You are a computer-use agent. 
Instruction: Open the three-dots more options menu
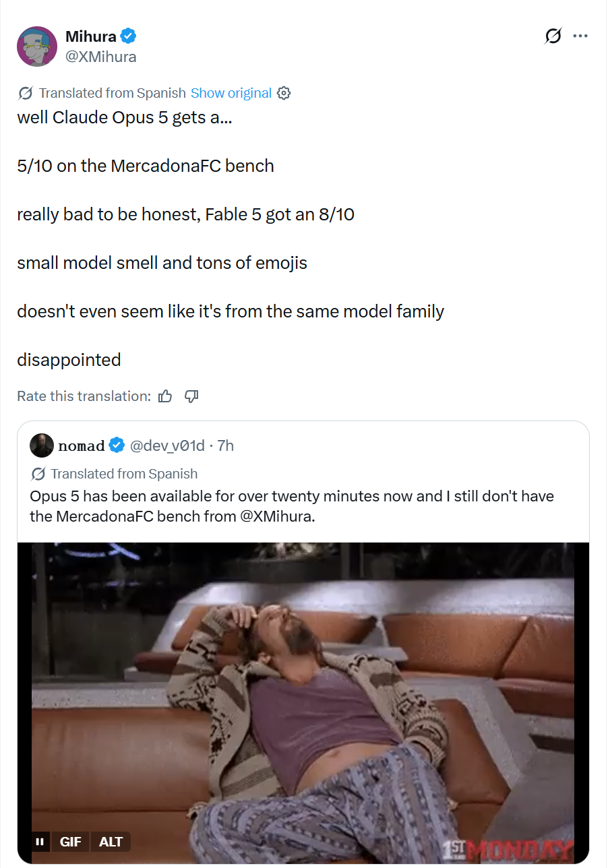point(580,36)
